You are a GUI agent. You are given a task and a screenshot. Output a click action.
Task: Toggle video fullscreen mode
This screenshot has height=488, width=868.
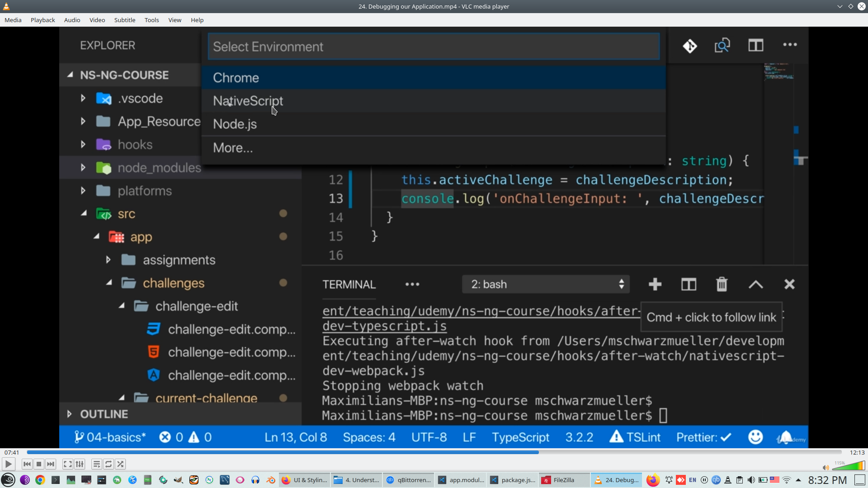point(67,464)
